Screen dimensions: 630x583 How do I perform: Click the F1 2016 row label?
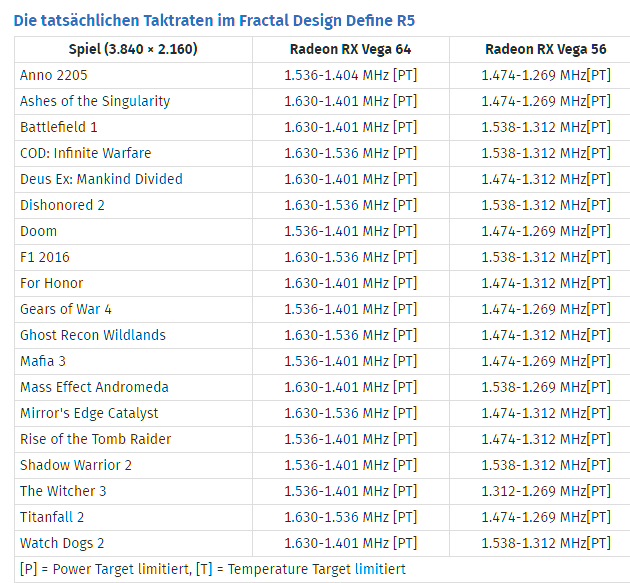[x=45, y=257]
